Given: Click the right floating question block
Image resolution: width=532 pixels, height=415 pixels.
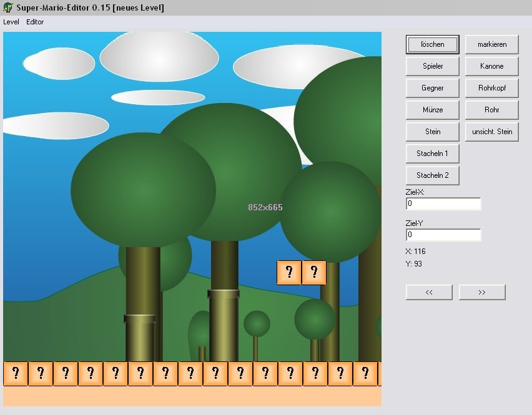Looking at the screenshot, I should [314, 273].
